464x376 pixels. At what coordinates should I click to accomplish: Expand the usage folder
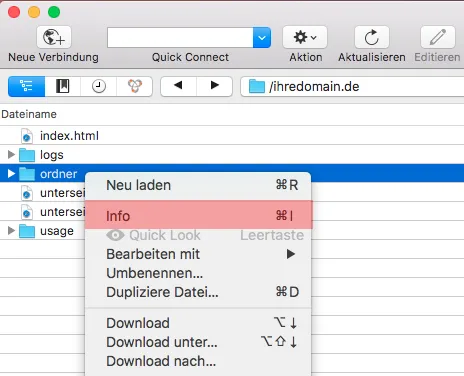point(11,230)
